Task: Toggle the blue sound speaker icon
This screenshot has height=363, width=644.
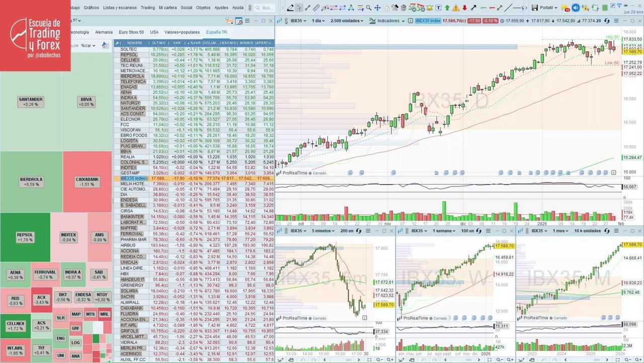Action: pyautogui.click(x=576, y=8)
